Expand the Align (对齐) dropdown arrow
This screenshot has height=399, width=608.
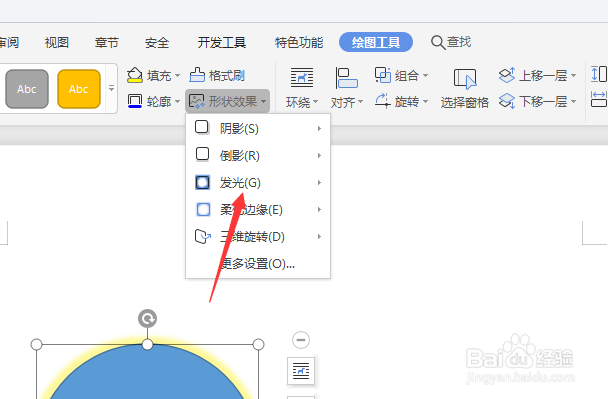coord(360,102)
